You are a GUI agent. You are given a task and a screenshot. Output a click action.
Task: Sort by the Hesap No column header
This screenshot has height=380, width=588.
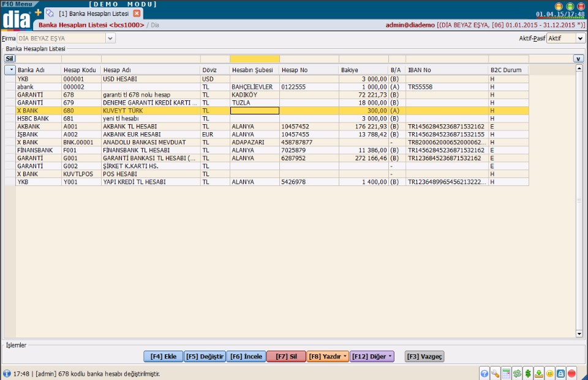309,70
